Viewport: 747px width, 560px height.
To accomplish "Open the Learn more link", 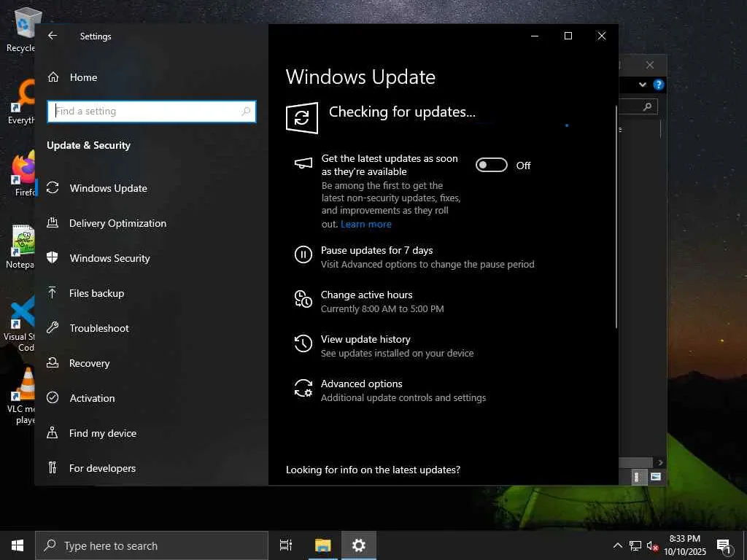I will coord(366,225).
